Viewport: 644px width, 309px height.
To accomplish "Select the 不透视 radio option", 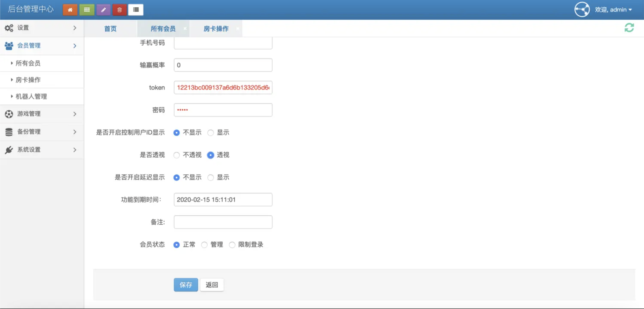I will click(177, 155).
